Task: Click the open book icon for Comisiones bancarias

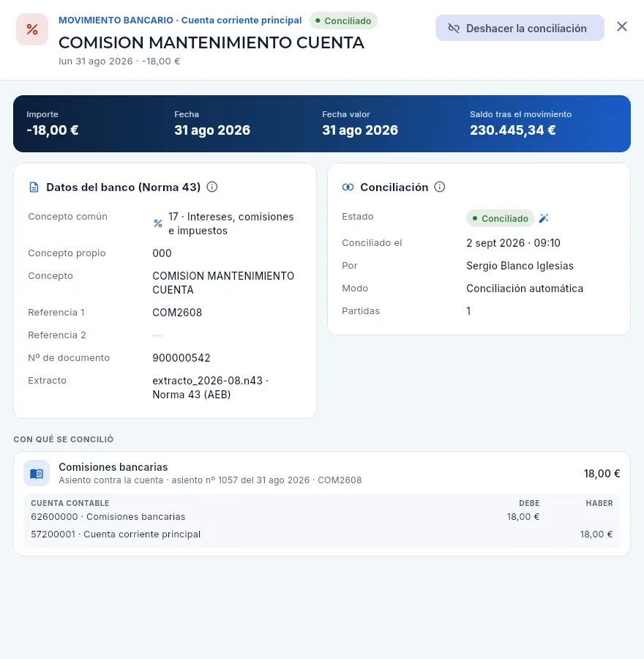Action: [37, 473]
